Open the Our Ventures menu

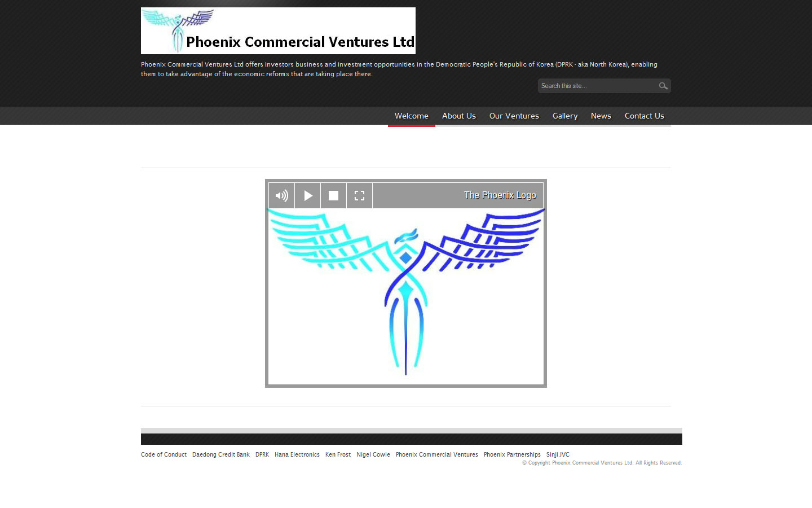click(x=514, y=116)
